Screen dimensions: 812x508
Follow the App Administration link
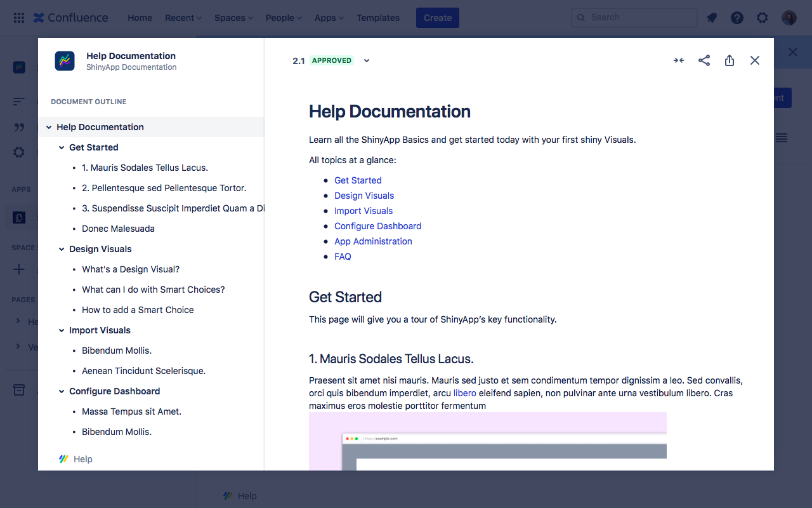click(x=373, y=241)
